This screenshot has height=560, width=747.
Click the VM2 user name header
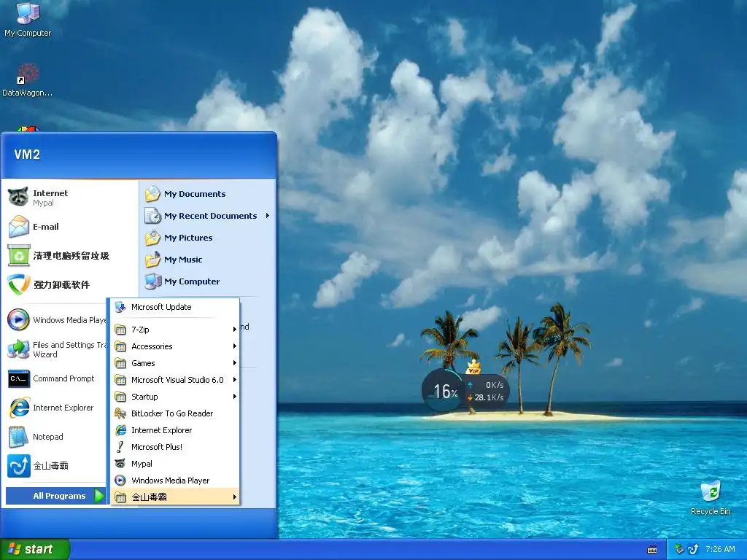[27, 155]
